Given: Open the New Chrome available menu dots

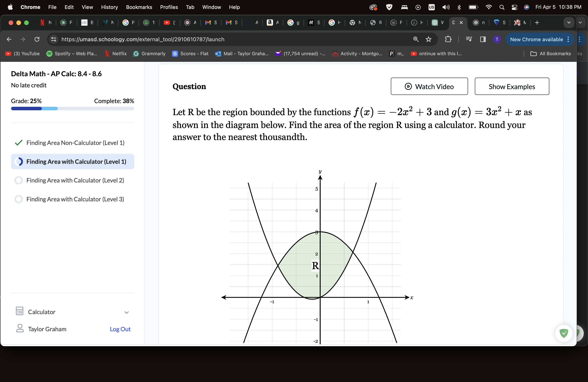Looking at the screenshot, I should click(568, 39).
